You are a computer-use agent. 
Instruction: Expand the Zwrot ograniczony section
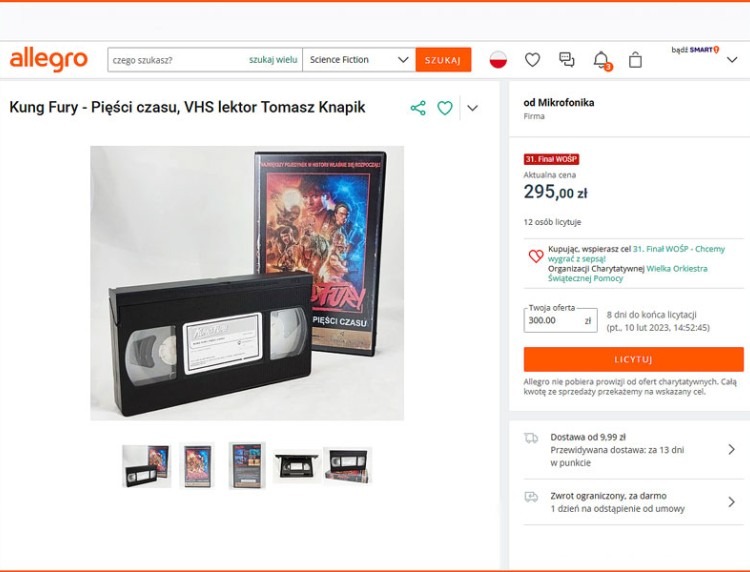pyautogui.click(x=630, y=502)
